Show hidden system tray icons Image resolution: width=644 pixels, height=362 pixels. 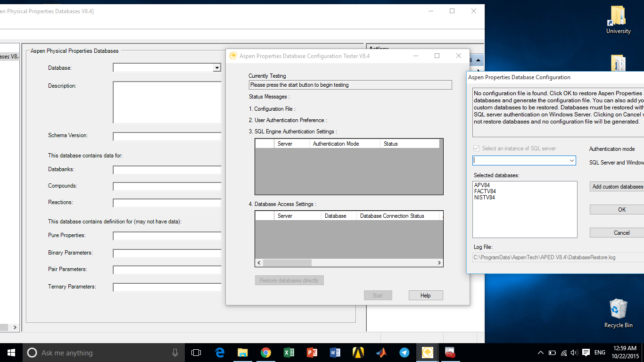[541, 353]
